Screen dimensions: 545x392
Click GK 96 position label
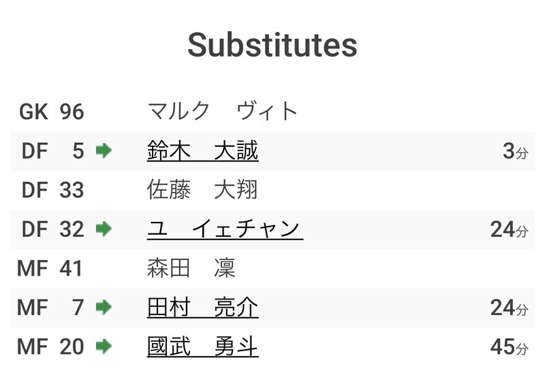coord(52,112)
